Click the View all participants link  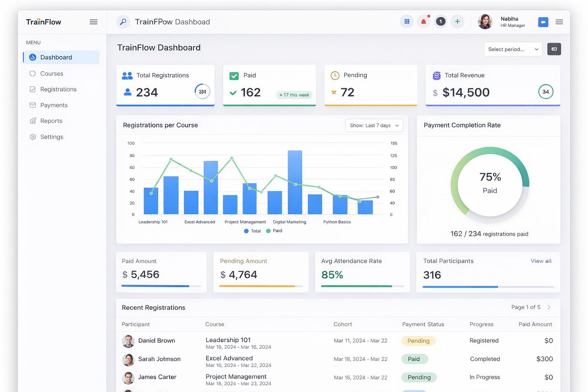541,261
